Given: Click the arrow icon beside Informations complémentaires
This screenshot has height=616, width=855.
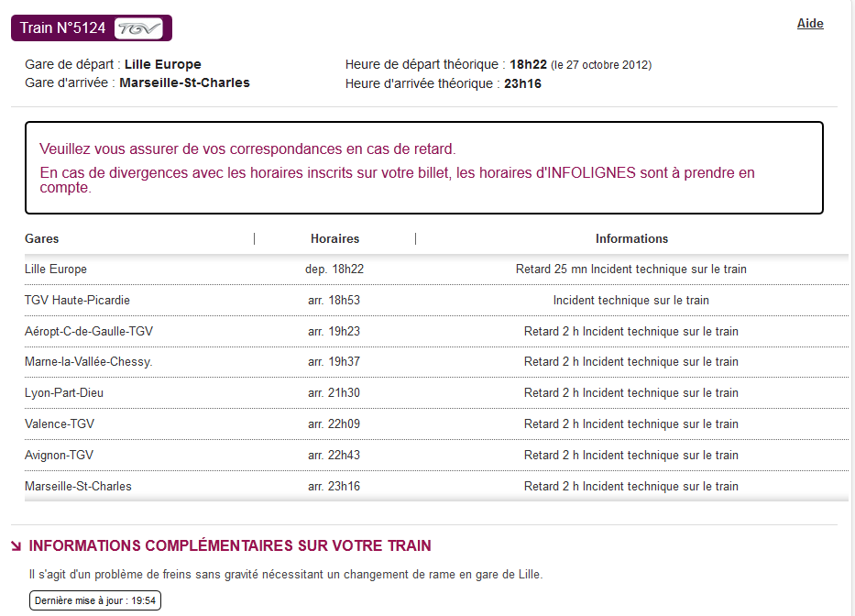Looking at the screenshot, I should pos(16,546).
